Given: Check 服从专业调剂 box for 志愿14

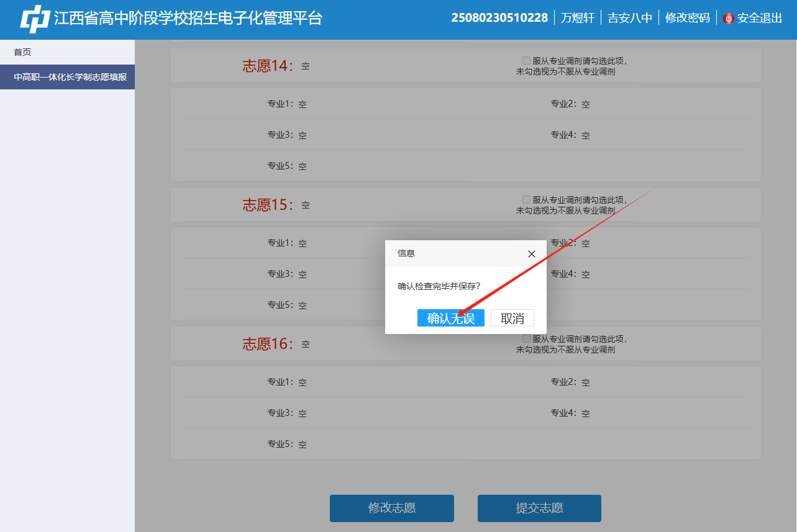Looking at the screenshot, I should pyautogui.click(x=526, y=60).
